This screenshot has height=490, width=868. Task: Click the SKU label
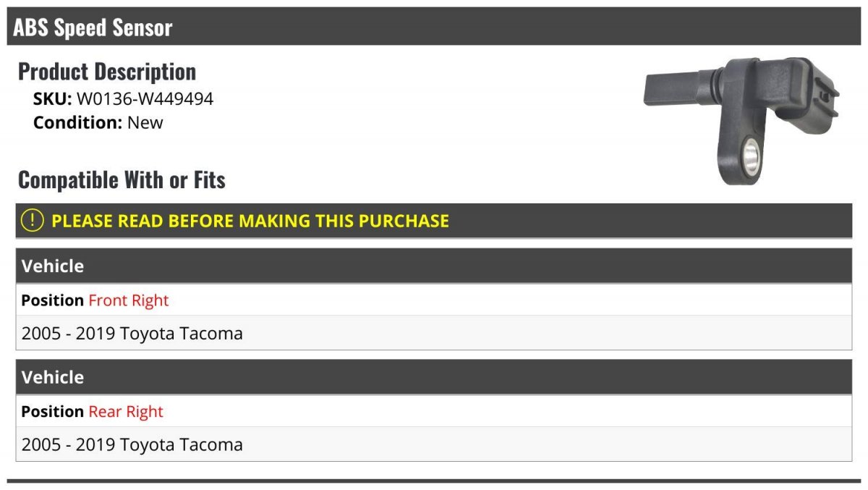tap(52, 98)
